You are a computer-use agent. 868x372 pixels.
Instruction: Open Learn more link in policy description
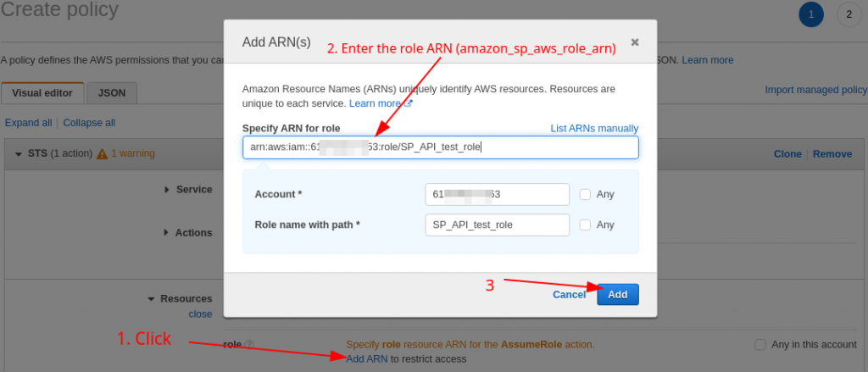(708, 60)
